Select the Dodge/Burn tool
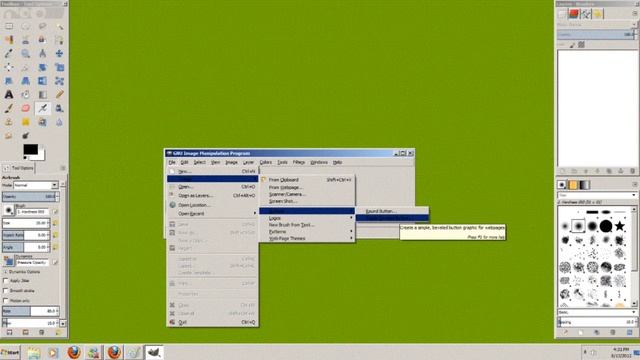The height and width of the screenshot is (360, 640). pos(25,135)
